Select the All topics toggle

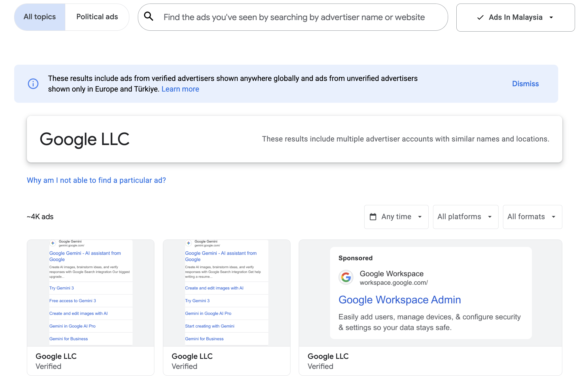coord(40,17)
